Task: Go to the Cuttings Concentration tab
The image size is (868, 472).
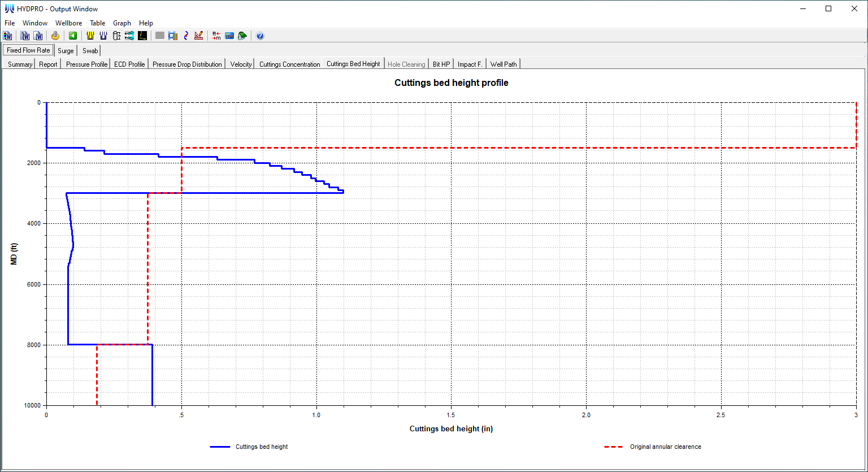Action: pos(289,64)
